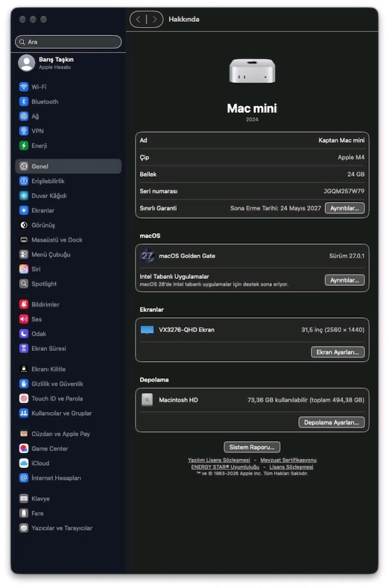The width and height of the screenshot is (389, 588).
Task: Open the Lisans Sözleşmesi link
Action: pos(291,467)
